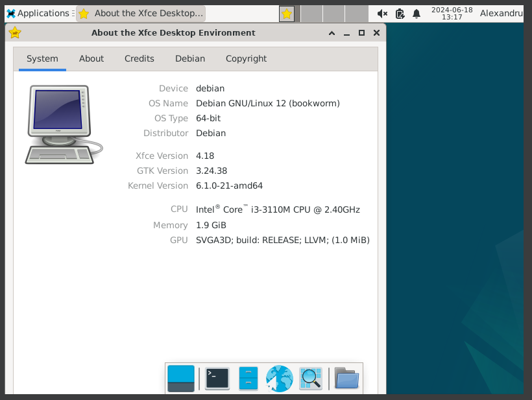Click the show desktop icon in the dock

point(181,379)
